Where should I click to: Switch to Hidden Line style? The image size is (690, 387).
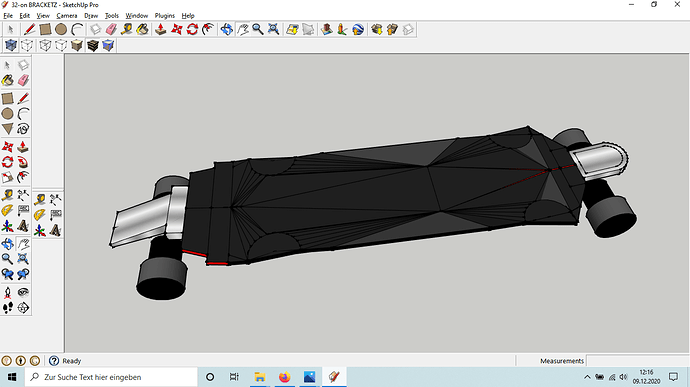click(x=61, y=45)
